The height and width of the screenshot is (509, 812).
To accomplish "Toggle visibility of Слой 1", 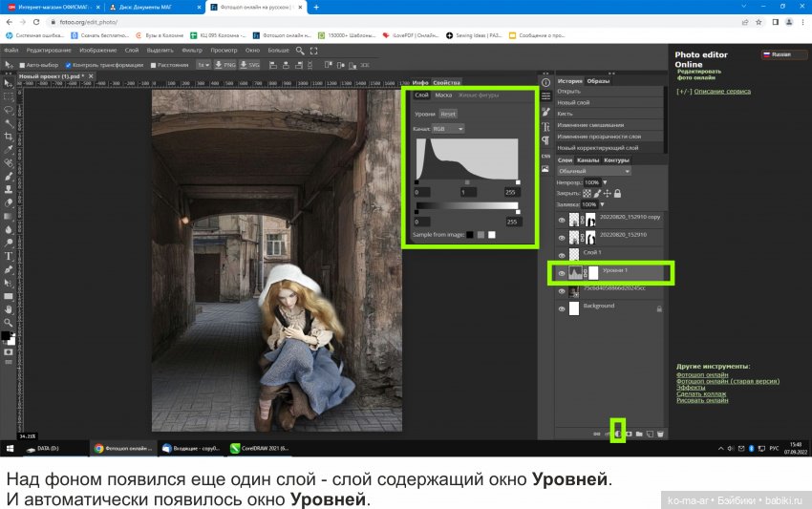I will coord(562,255).
